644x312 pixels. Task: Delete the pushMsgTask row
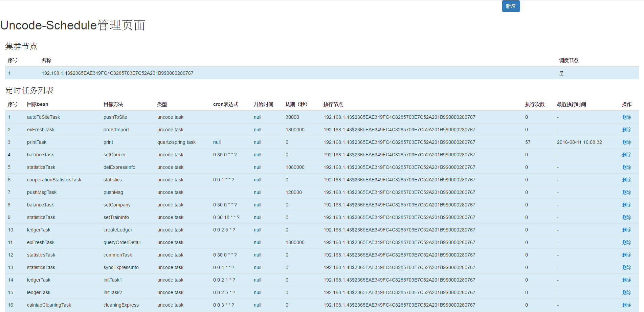pyautogui.click(x=626, y=192)
